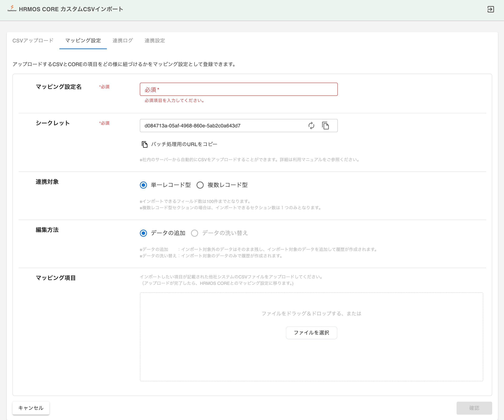
Task: Click copy icon beside バッチ処理用のURLをコピー
Action: (144, 144)
